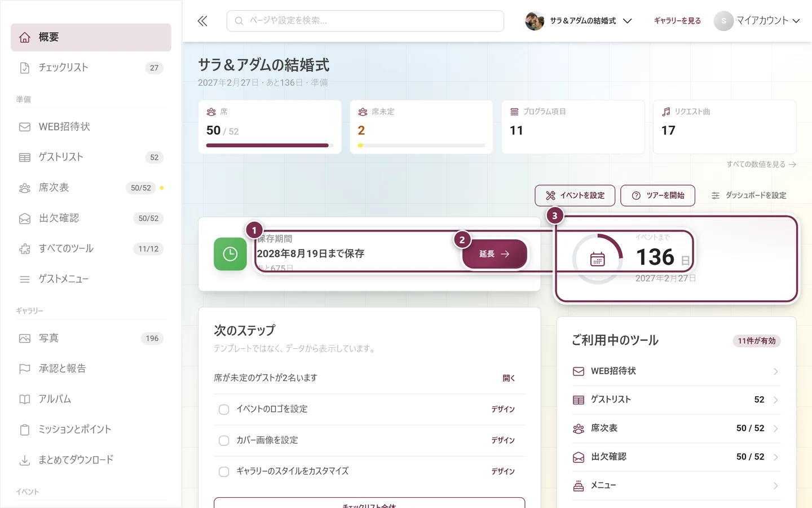Image resolution: width=812 pixels, height=508 pixels.
Task: Click the calendar icon in countdown card
Action: pyautogui.click(x=597, y=259)
